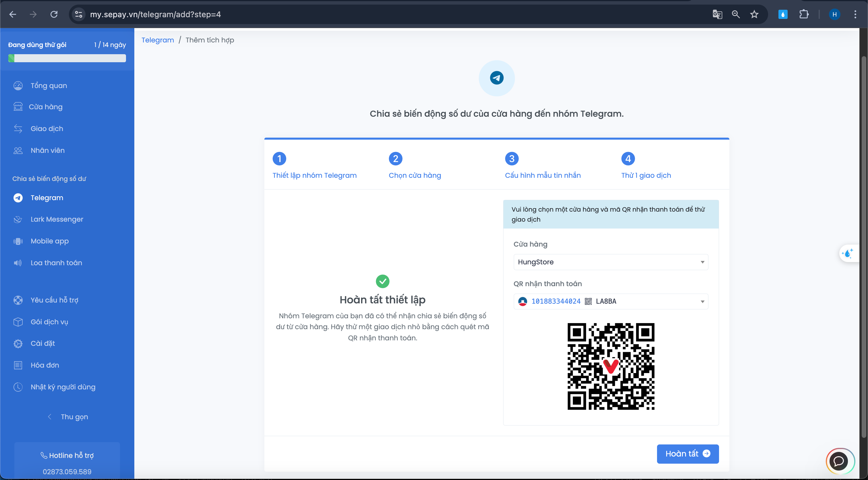Click the '1 / 14 ngày' trial text
868x480 pixels.
click(x=110, y=45)
